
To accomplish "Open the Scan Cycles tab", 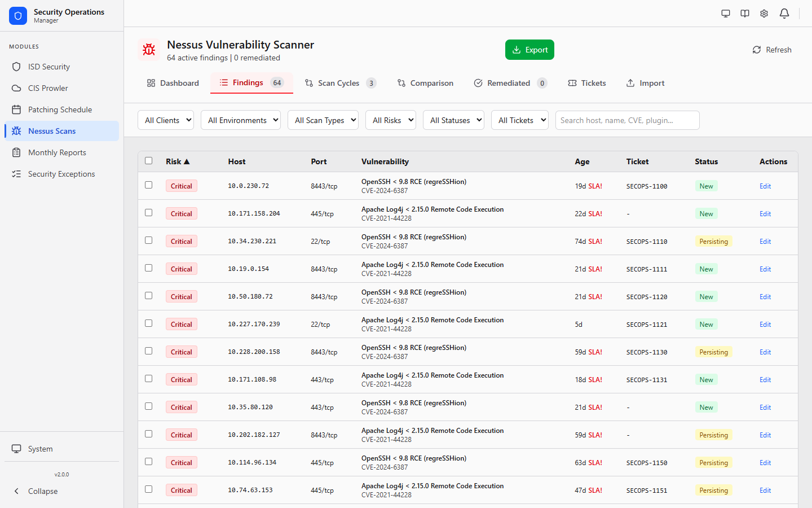I will click(340, 83).
